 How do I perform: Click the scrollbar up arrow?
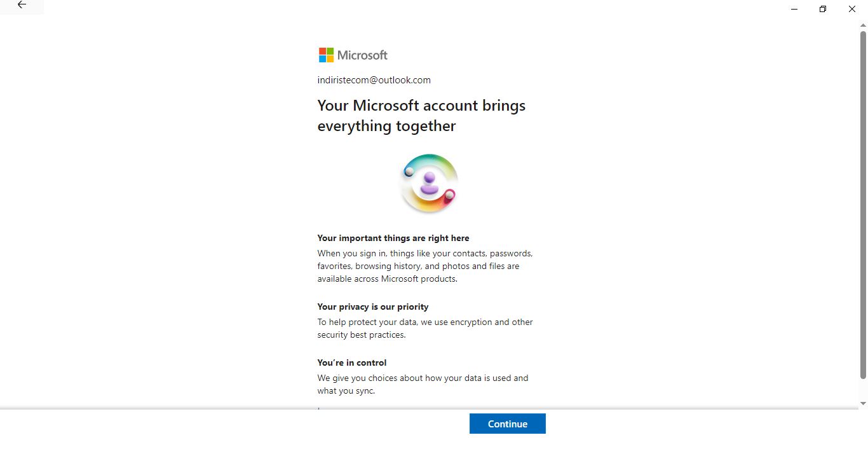coord(863,25)
